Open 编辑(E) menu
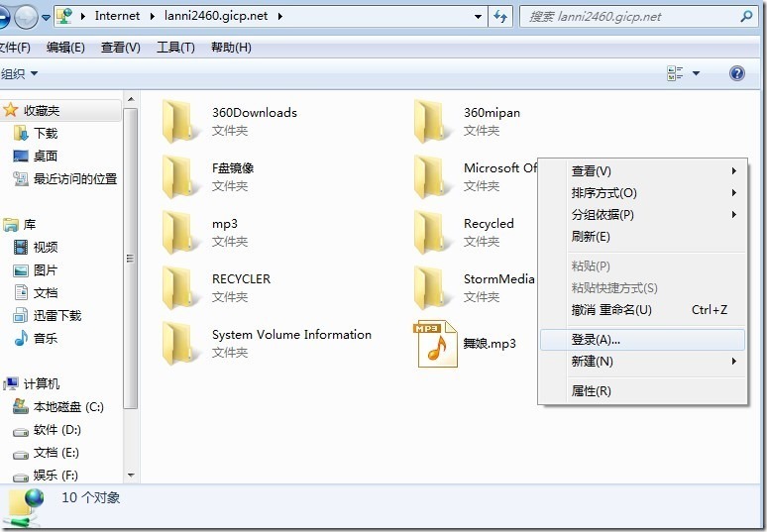The height and width of the screenshot is (532, 767). tap(65, 48)
